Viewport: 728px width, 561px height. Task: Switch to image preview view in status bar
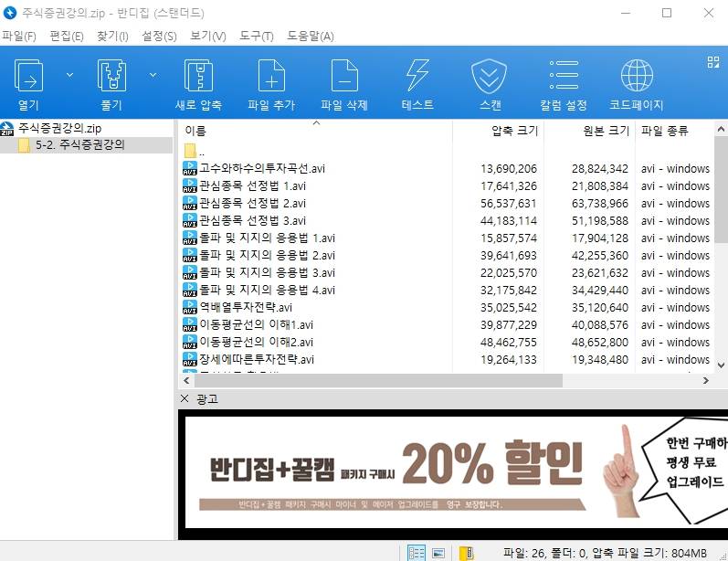[438, 553]
